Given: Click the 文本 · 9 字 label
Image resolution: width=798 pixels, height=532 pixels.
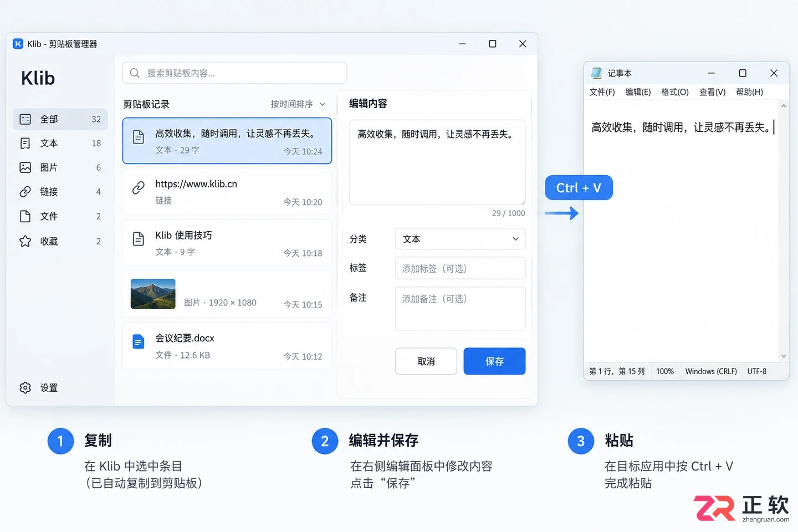Looking at the screenshot, I should click(175, 252).
